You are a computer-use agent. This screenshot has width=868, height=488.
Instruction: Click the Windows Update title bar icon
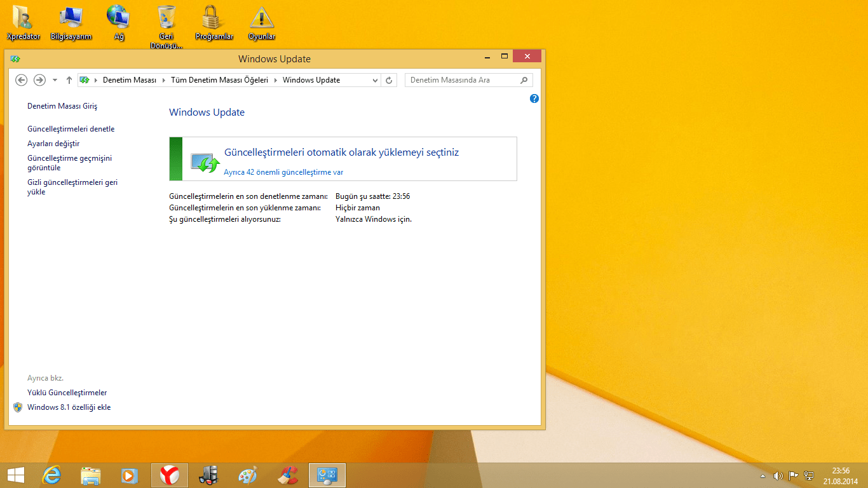point(15,59)
